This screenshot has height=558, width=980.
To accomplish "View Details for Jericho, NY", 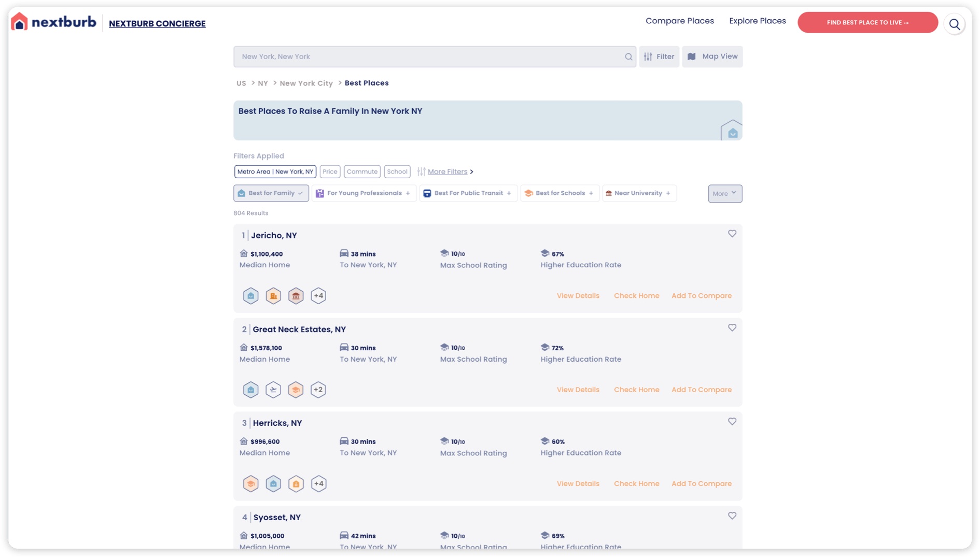I will [x=578, y=296].
